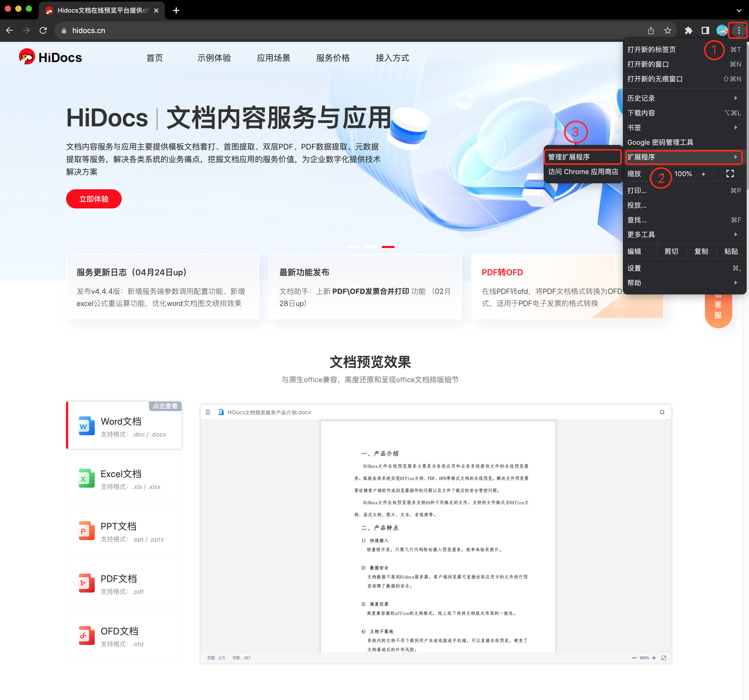
Task: Select the Excel文档 card
Action: click(x=124, y=478)
